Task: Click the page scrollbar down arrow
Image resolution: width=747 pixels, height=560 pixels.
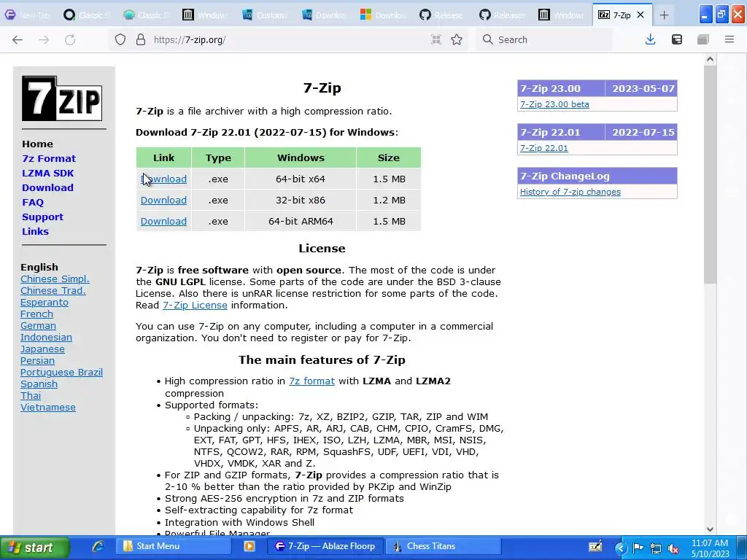Action: coord(710,529)
